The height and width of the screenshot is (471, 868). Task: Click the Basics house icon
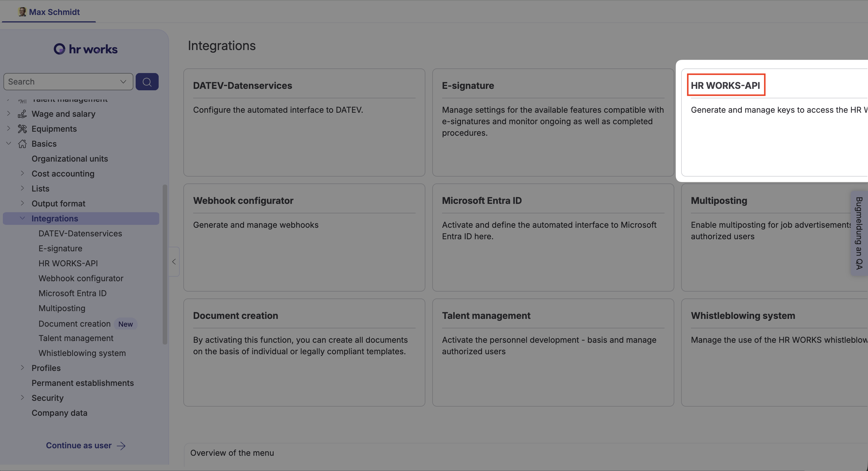(22, 143)
